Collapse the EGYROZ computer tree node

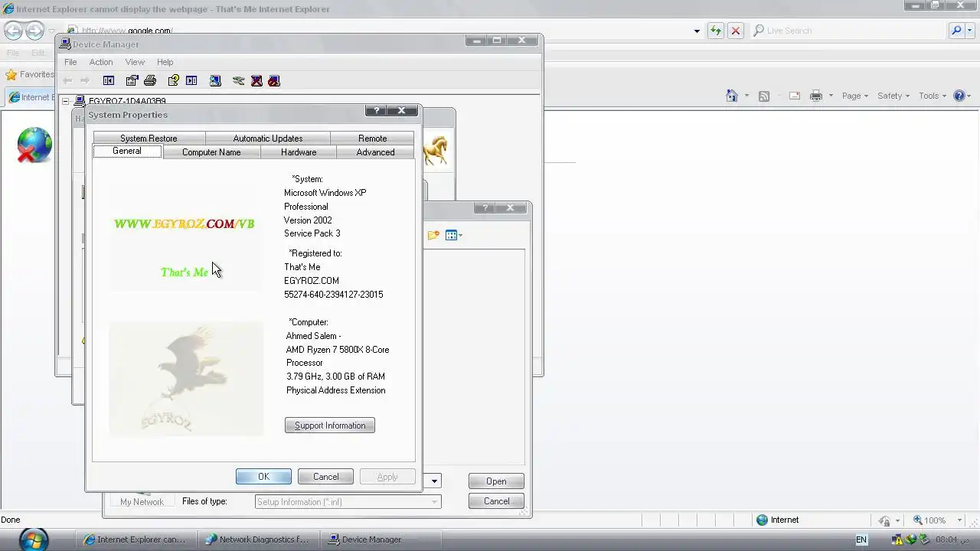(x=66, y=101)
